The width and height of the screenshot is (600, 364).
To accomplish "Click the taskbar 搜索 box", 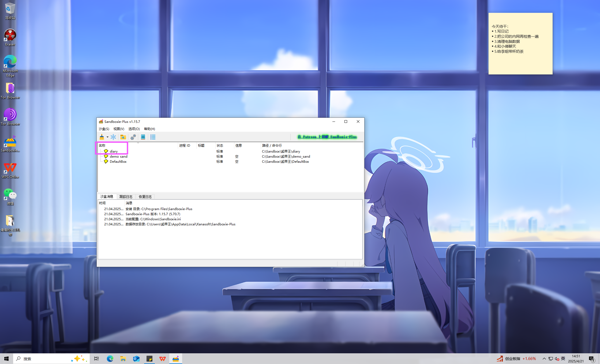I will 51,359.
